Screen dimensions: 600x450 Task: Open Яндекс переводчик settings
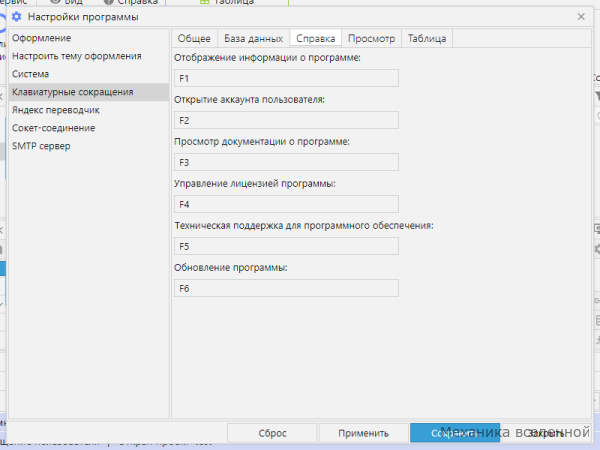point(88,110)
